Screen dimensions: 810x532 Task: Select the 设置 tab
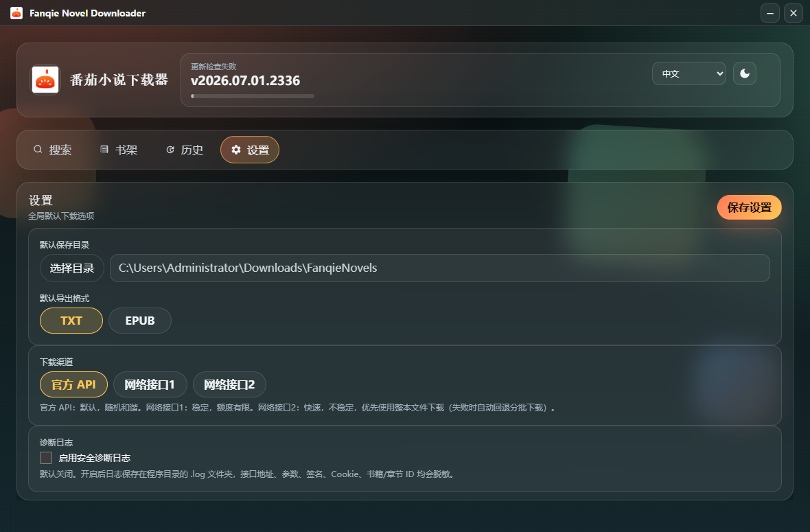pos(250,150)
